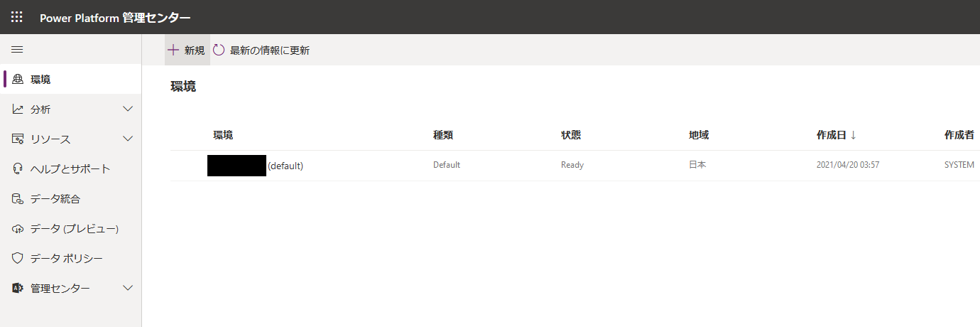Open the app launcher waffle icon
This screenshot has width=980, height=327.
click(x=17, y=17)
